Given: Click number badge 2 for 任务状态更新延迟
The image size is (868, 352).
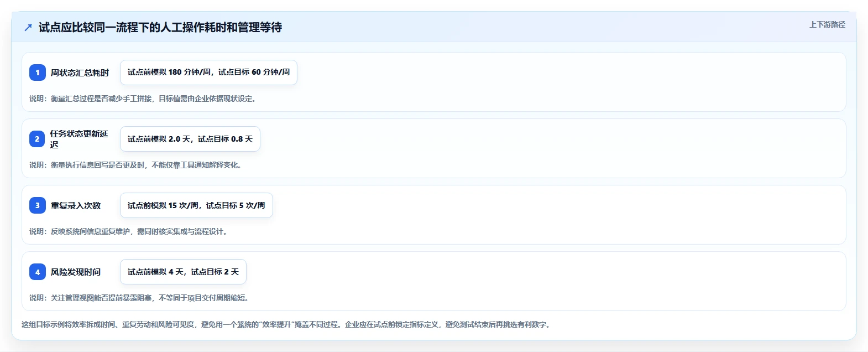Looking at the screenshot, I should tap(38, 139).
